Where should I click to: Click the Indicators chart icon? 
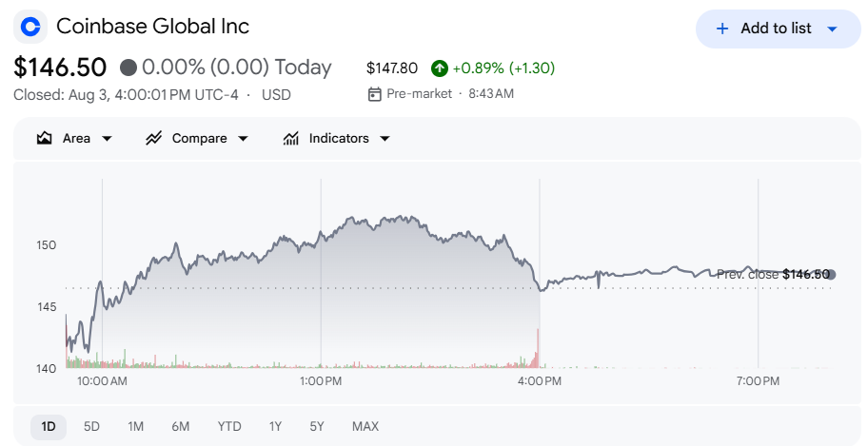point(290,138)
